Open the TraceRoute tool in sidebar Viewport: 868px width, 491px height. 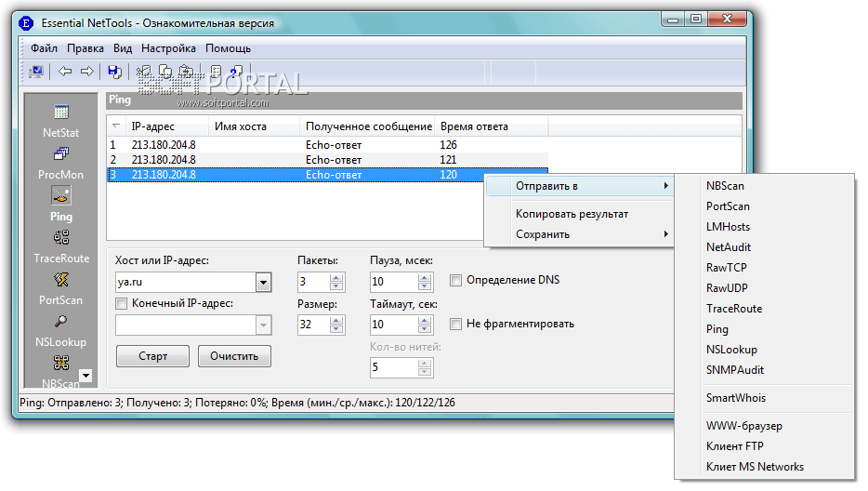pos(61,246)
